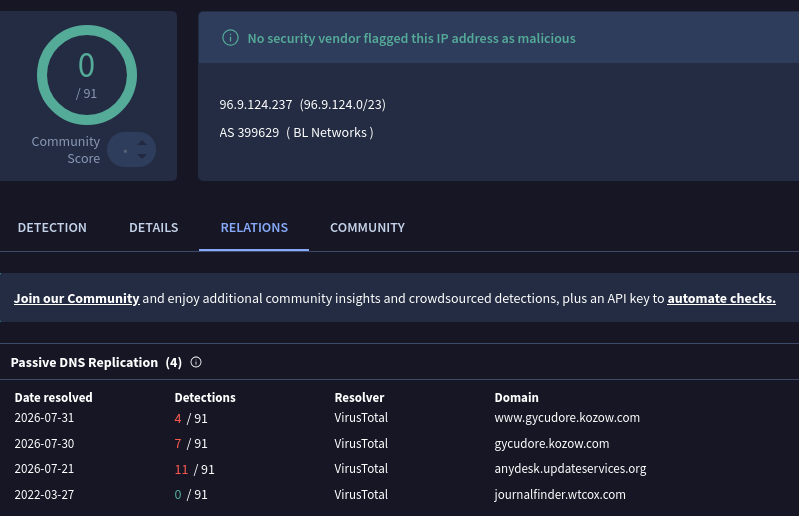Image resolution: width=799 pixels, height=516 pixels.
Task: Follow the Join our Community link
Action: [76, 298]
